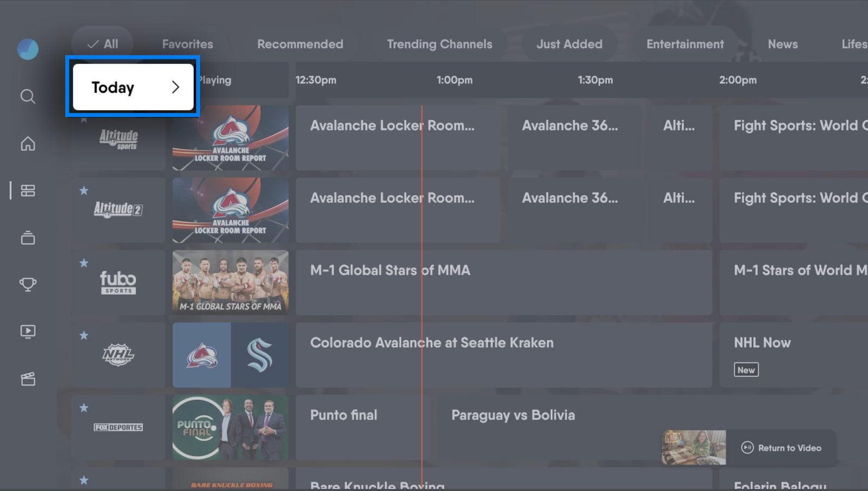Switch to the Recommended tab

click(x=300, y=44)
